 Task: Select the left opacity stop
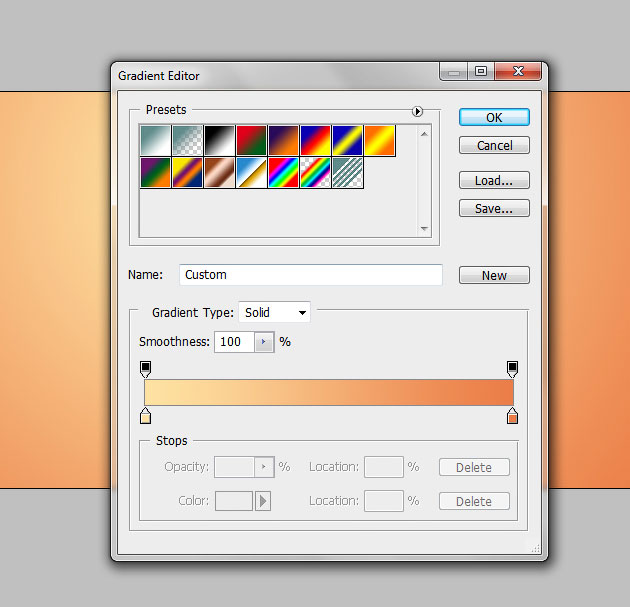point(145,369)
